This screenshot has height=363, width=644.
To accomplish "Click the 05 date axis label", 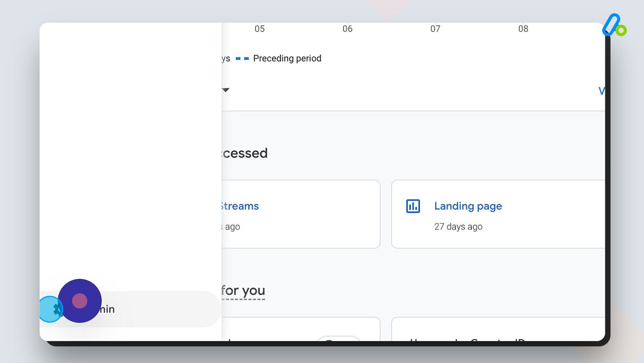I will pos(259,29).
